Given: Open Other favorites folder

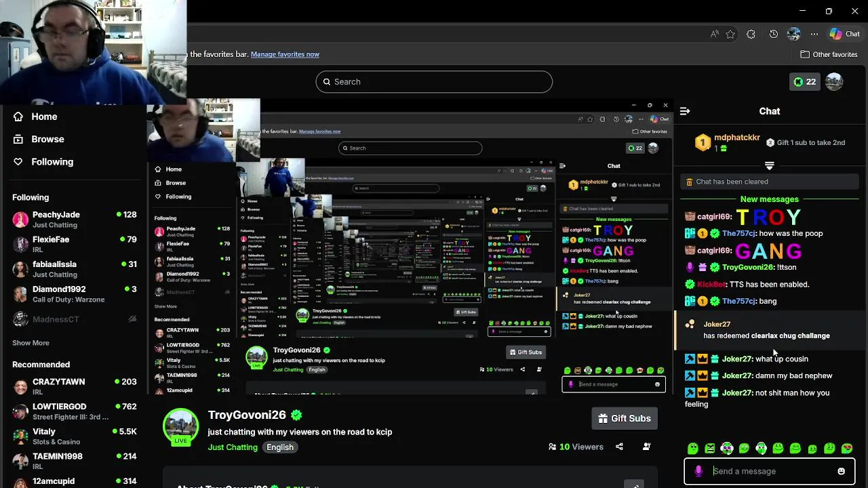Looking at the screenshot, I should click(829, 54).
